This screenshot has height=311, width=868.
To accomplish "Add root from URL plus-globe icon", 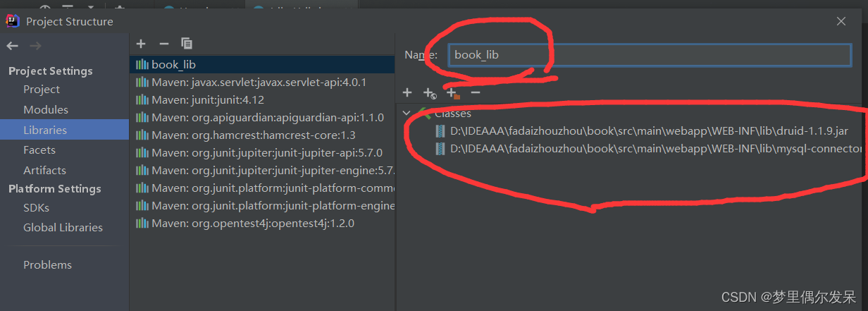I will (429, 93).
